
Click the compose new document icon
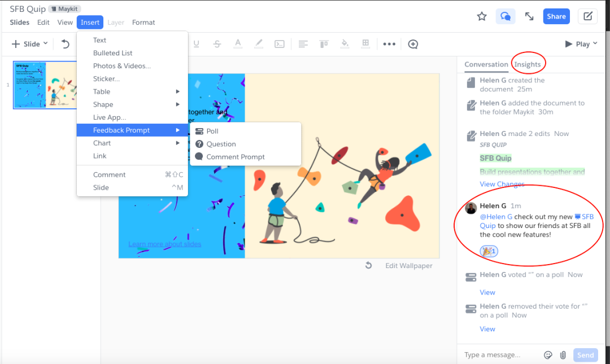click(x=587, y=16)
